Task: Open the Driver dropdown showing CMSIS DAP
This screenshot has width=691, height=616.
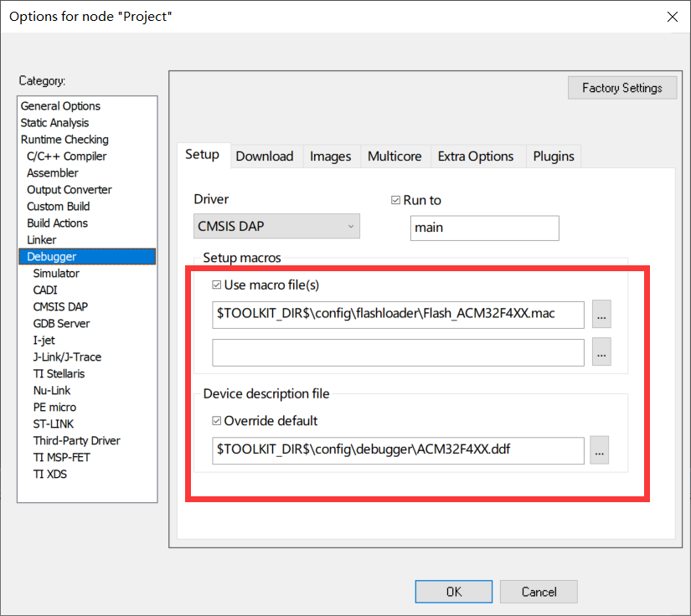Action: tap(276, 226)
